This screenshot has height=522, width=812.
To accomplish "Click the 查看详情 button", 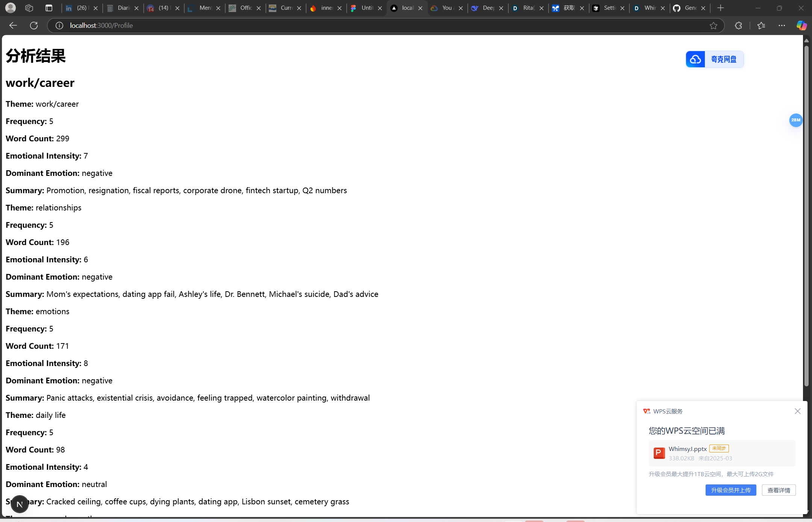I will [x=779, y=490].
